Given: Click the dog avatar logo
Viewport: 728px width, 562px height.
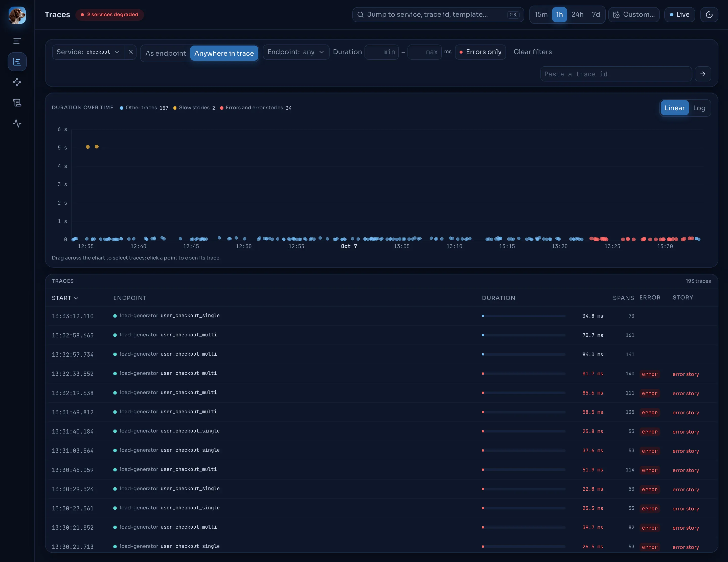Looking at the screenshot, I should (x=17, y=15).
